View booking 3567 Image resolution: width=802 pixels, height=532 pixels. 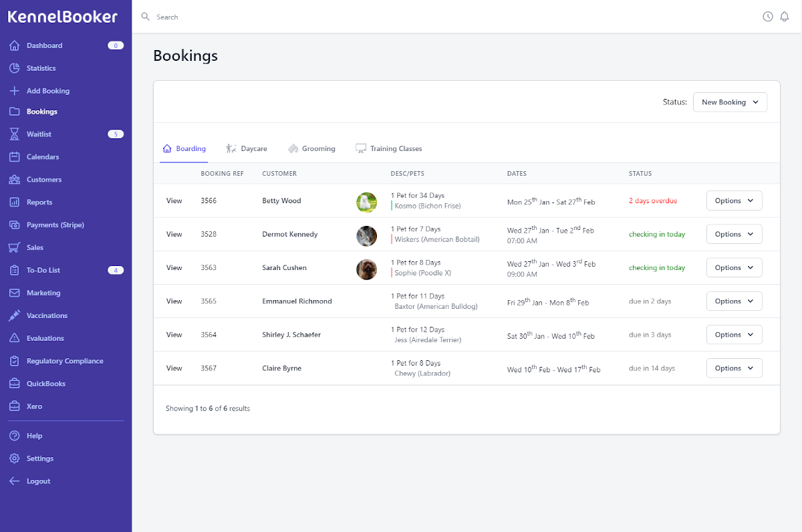click(174, 368)
